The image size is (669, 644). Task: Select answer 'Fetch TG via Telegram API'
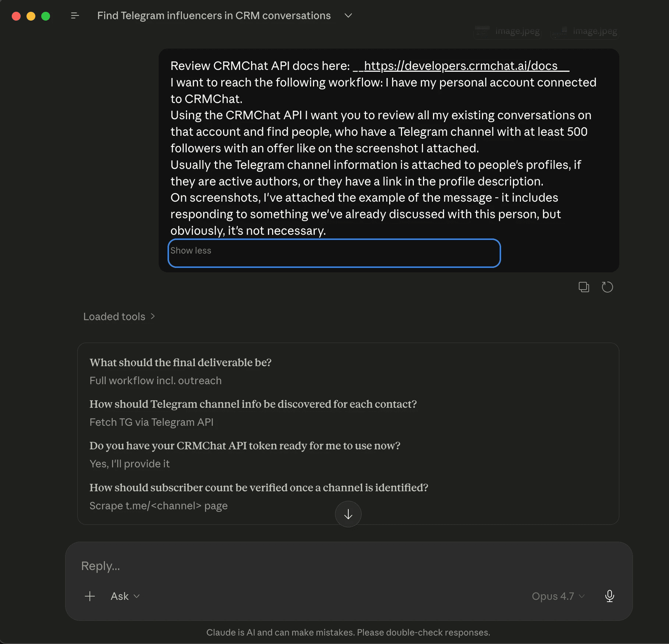point(151,422)
